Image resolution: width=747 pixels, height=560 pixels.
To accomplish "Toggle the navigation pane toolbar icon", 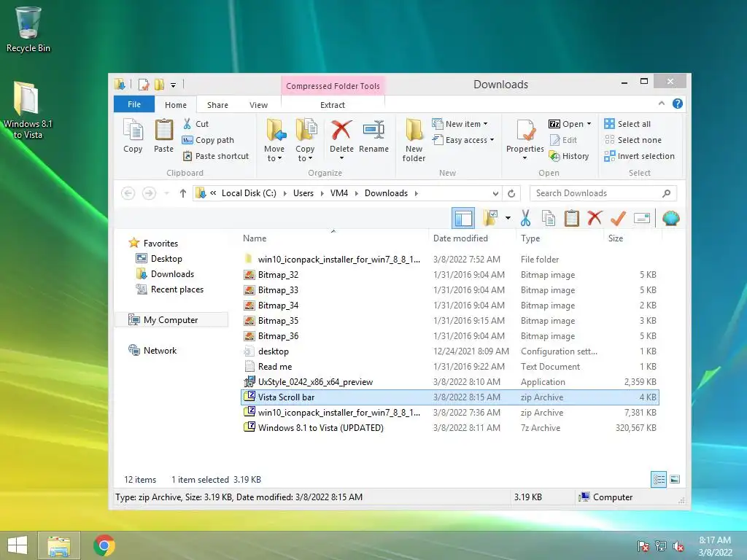I will tap(463, 219).
